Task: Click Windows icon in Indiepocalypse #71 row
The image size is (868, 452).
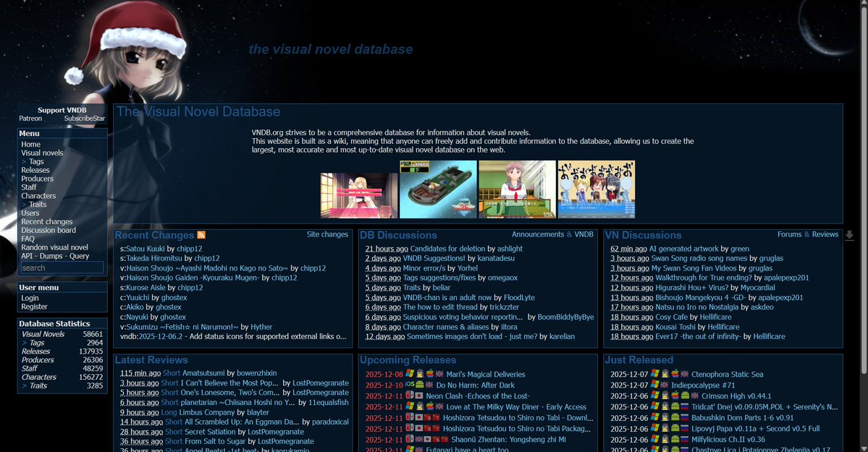Action: [x=655, y=385]
